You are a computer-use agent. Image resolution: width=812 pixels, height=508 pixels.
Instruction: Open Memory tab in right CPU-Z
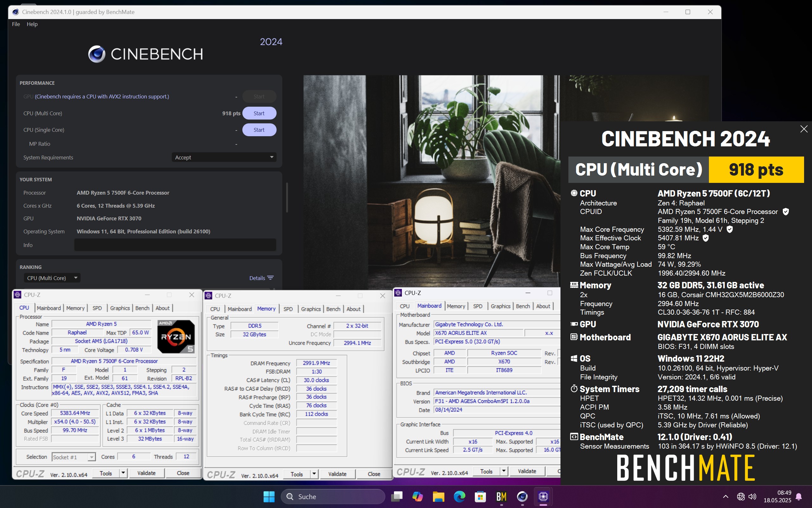(456, 306)
